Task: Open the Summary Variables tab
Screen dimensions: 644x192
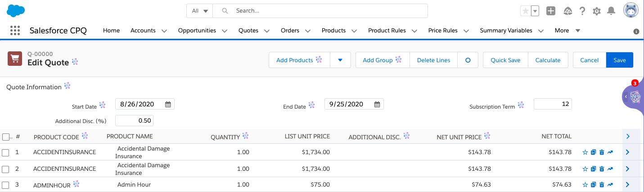Action: pos(506,31)
